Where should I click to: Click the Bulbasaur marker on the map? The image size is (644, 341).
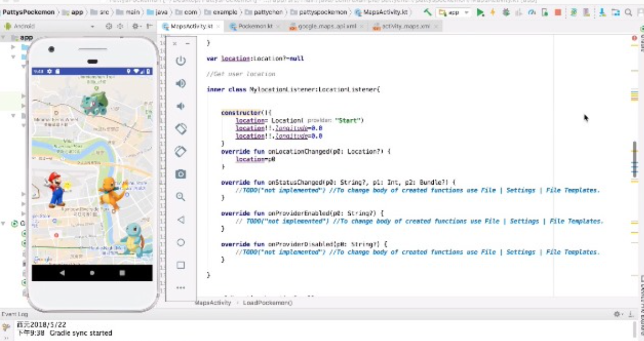95,104
